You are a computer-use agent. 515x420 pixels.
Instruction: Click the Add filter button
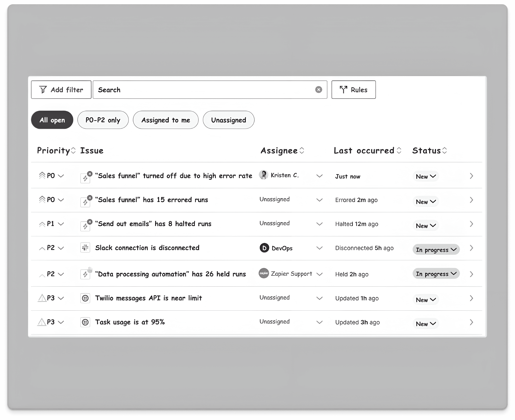point(61,90)
